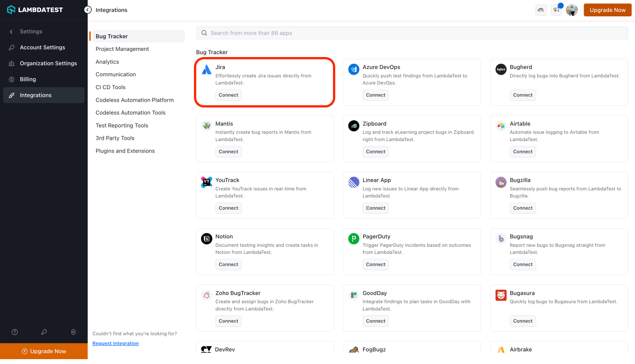Image resolution: width=635 pixels, height=364 pixels.
Task: Click the Notion integration icon
Action: click(x=206, y=238)
